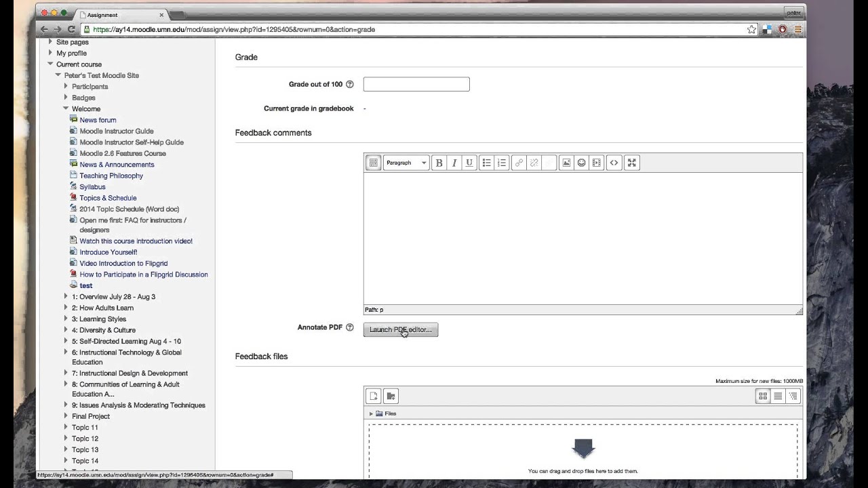Open the Syllabus link

point(92,187)
